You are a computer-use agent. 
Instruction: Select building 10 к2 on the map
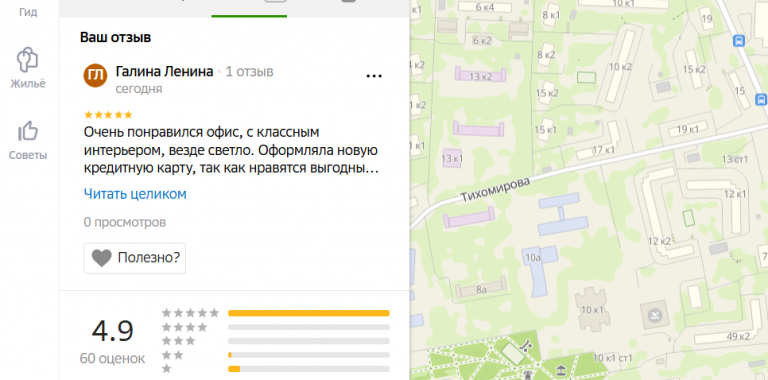(621, 67)
